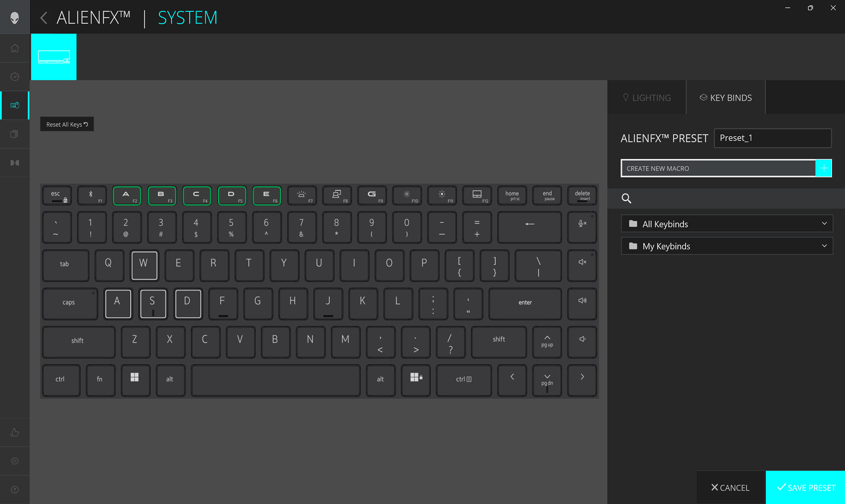Select the AlienFX keyboard sidebar icon
845x504 pixels.
[x=15, y=105]
